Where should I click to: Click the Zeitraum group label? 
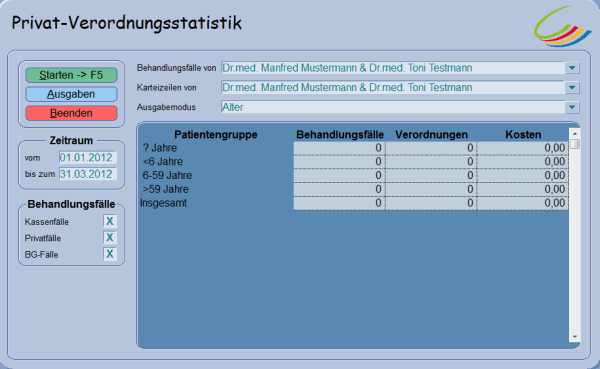[71, 140]
